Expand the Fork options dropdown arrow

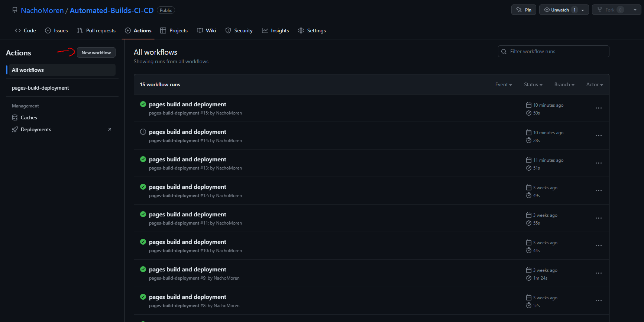tap(635, 10)
